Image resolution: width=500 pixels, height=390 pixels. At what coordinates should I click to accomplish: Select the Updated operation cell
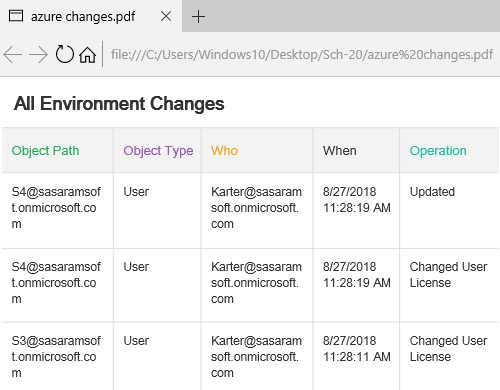(432, 192)
